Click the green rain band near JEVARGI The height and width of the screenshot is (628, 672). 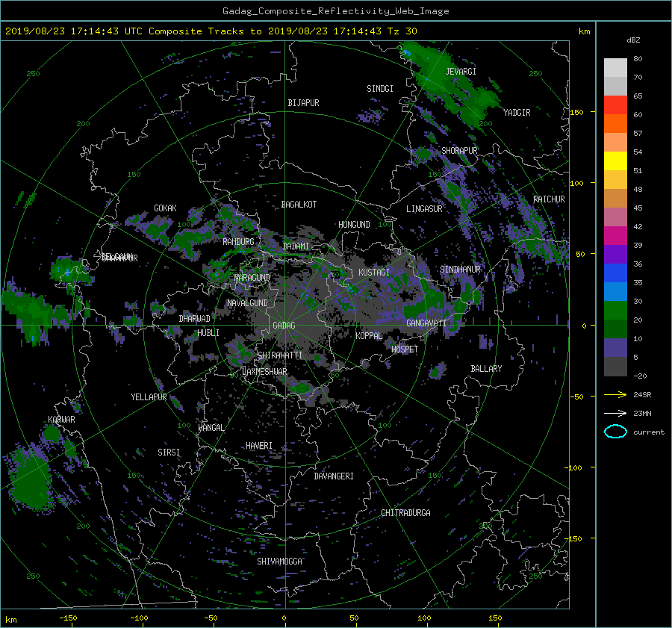coord(450,84)
